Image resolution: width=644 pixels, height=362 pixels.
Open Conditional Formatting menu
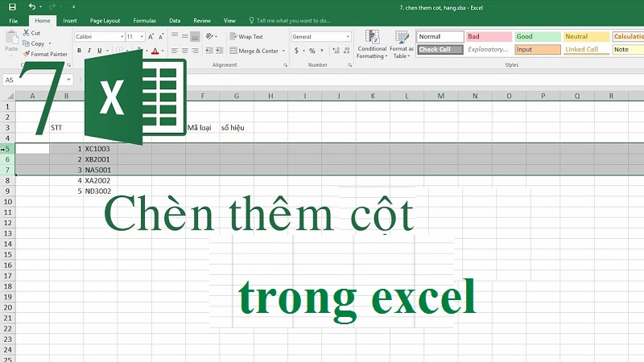[x=372, y=44]
